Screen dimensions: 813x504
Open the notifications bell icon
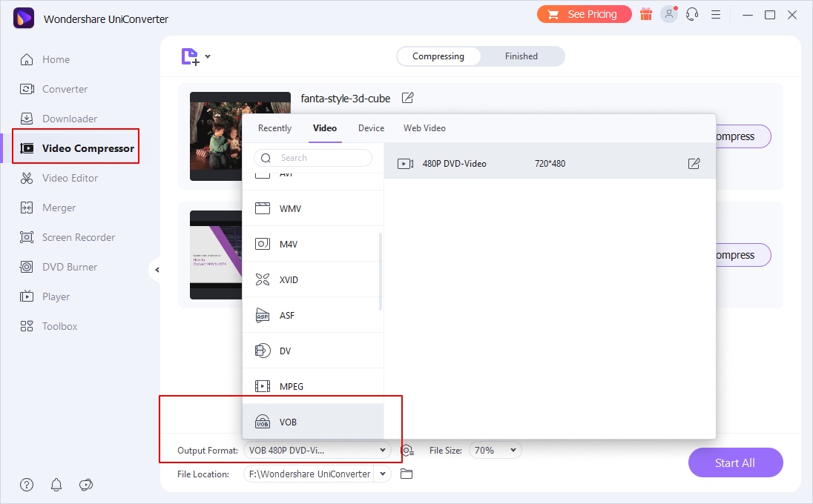[x=56, y=485]
